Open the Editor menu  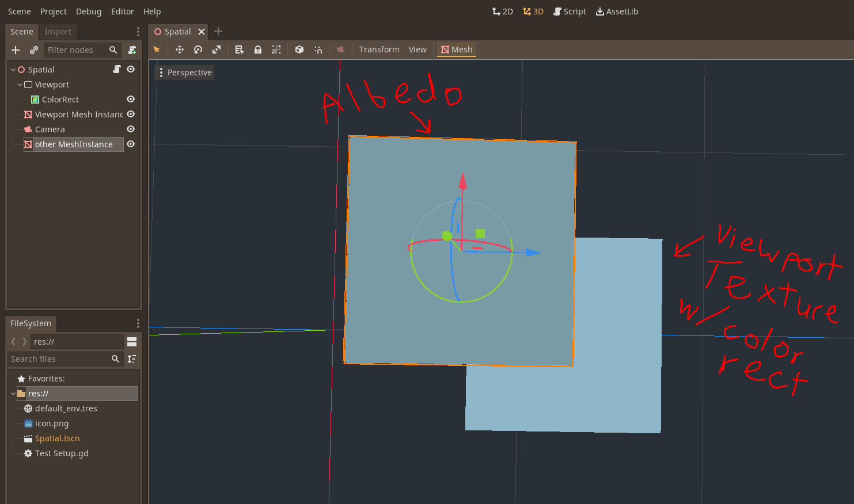pyautogui.click(x=122, y=12)
